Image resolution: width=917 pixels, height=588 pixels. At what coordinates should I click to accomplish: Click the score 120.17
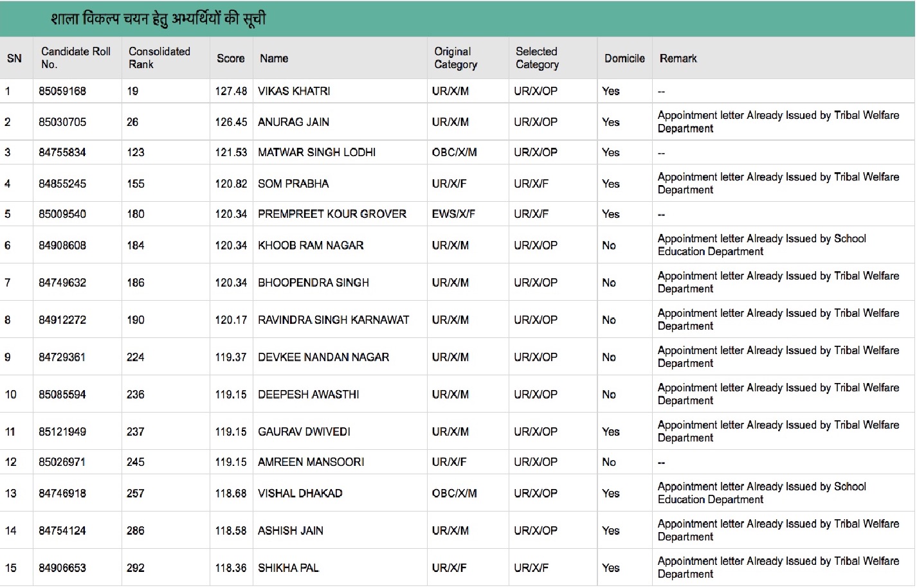point(231,320)
